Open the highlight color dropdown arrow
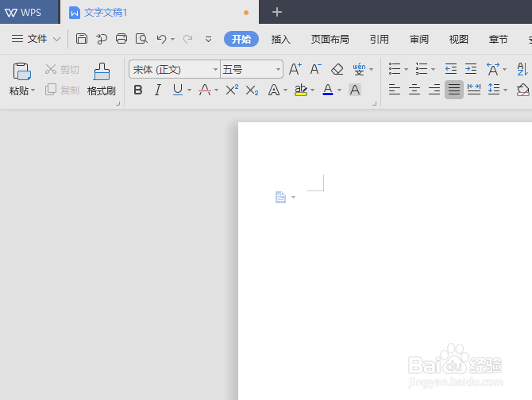 point(313,90)
